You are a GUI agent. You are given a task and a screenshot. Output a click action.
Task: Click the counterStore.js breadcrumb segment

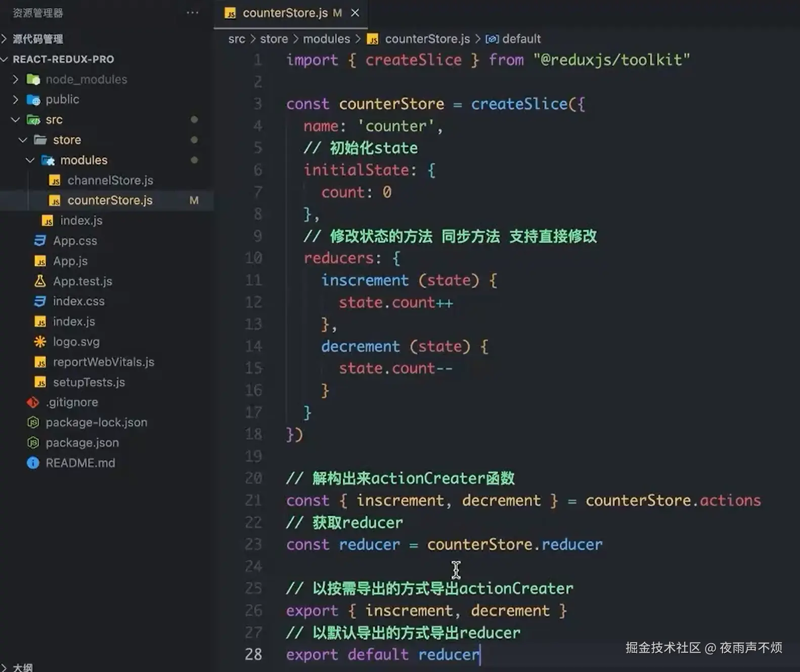click(x=427, y=39)
